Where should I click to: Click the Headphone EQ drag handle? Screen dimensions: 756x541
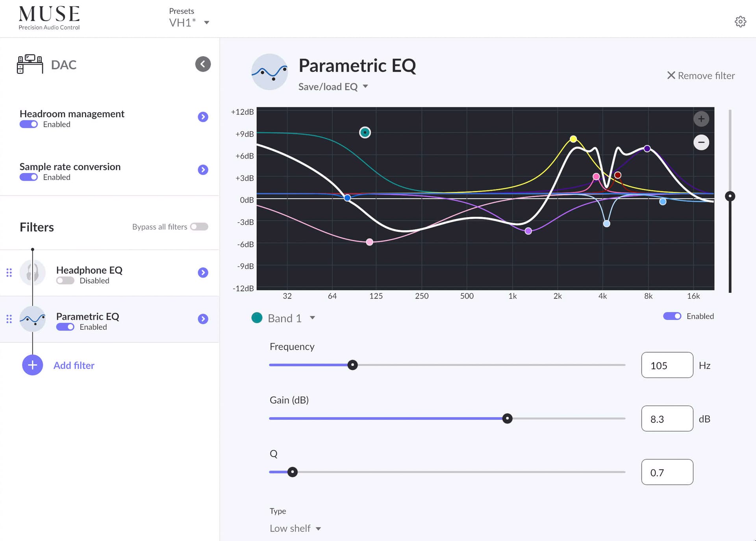point(9,273)
